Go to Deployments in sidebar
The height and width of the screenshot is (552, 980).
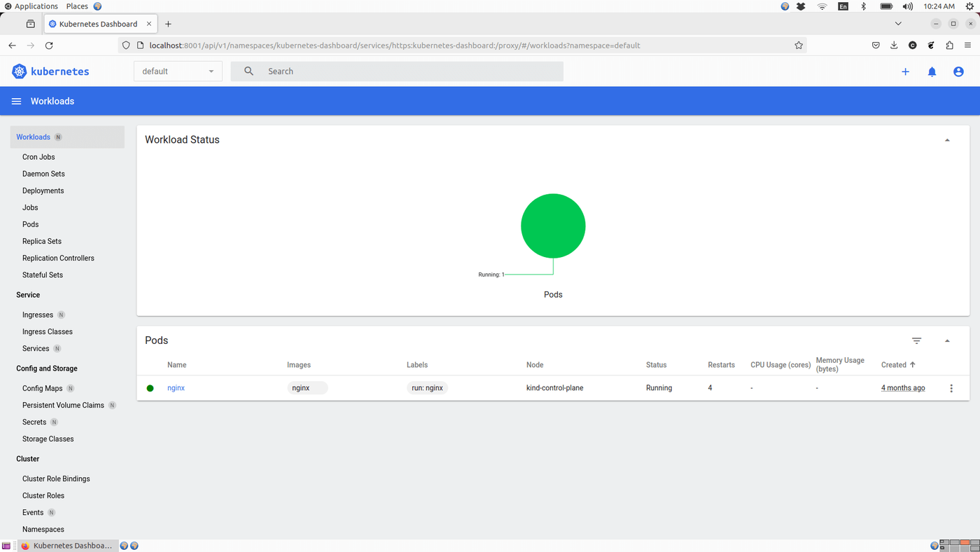(43, 191)
